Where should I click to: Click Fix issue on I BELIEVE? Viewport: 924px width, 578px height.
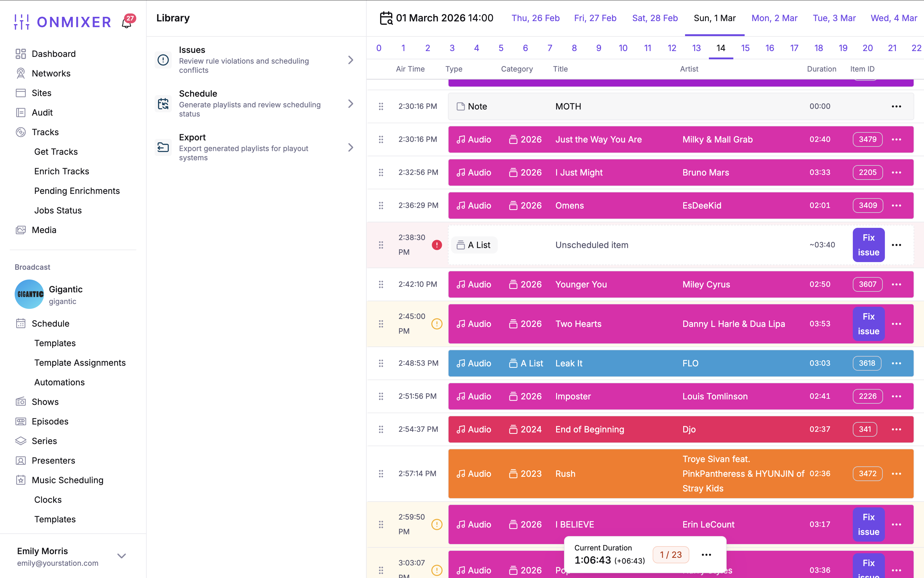tap(868, 524)
